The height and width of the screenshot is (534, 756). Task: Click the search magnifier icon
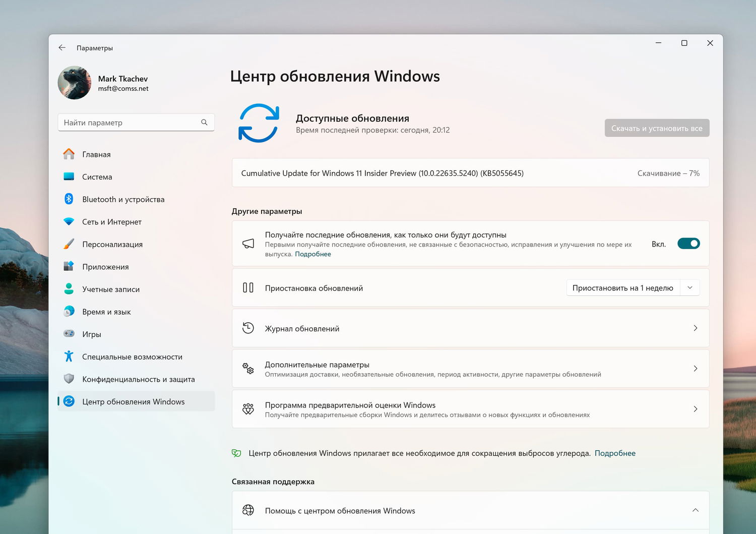(x=204, y=123)
